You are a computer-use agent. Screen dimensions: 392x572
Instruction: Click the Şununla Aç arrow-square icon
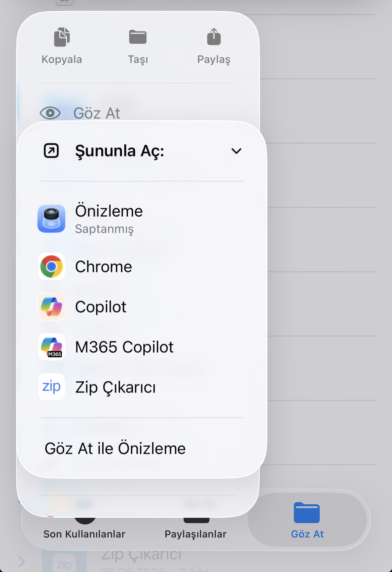pyautogui.click(x=51, y=151)
